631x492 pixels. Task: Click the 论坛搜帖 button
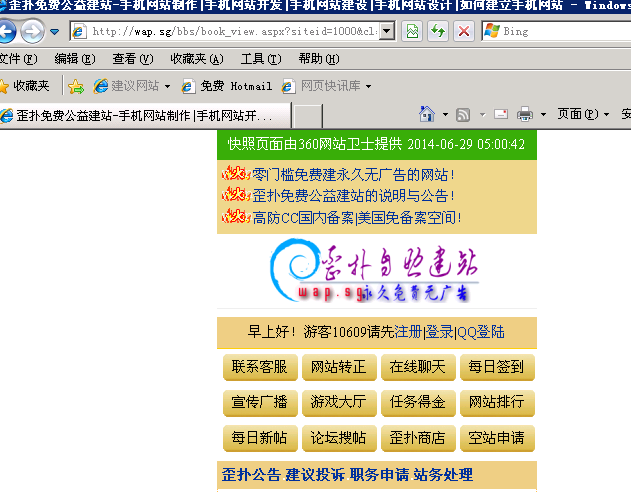[x=339, y=438]
